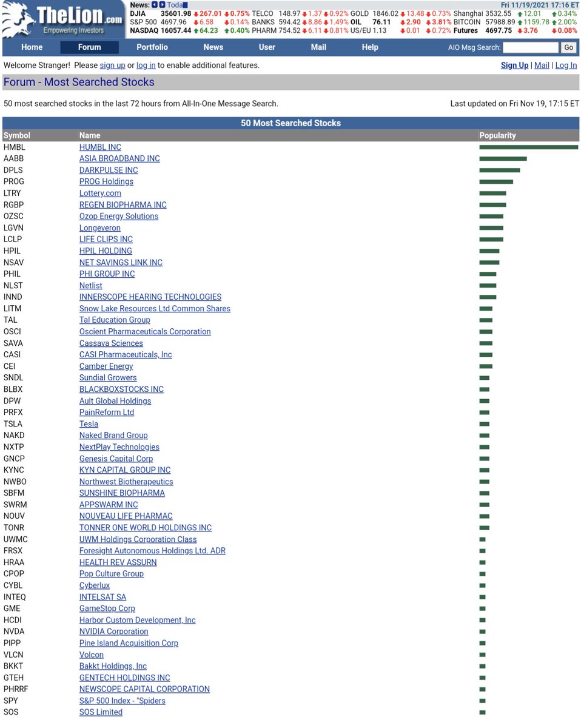Click the TSLA symbol text
Screen dimensions: 581x728
(x=13, y=424)
